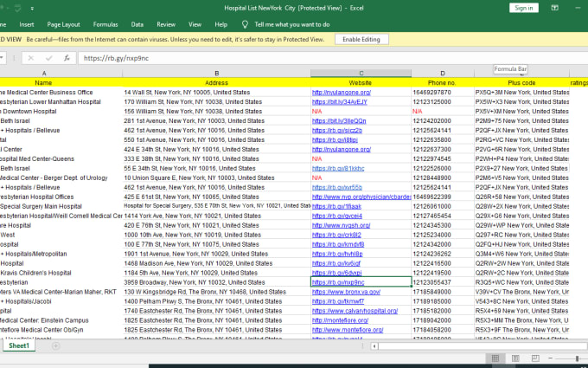Click the Phone no. header cell
Viewport: 588px width, 368px height.
(x=442, y=82)
